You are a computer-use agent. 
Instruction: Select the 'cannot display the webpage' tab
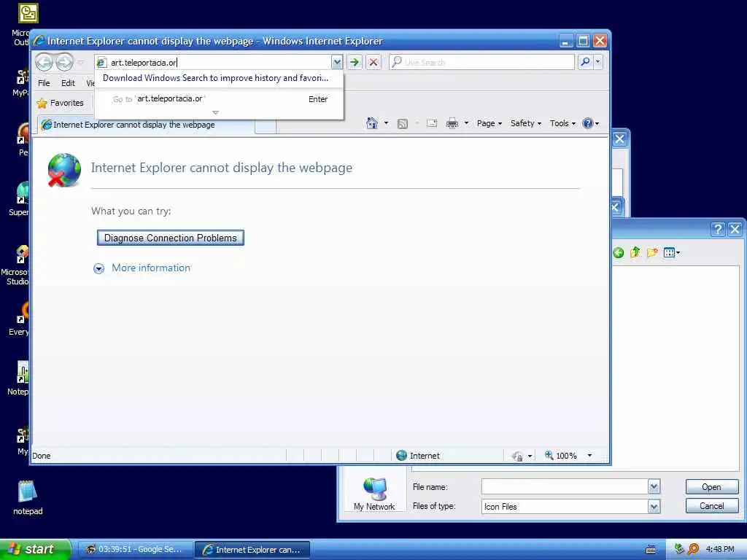click(x=147, y=125)
